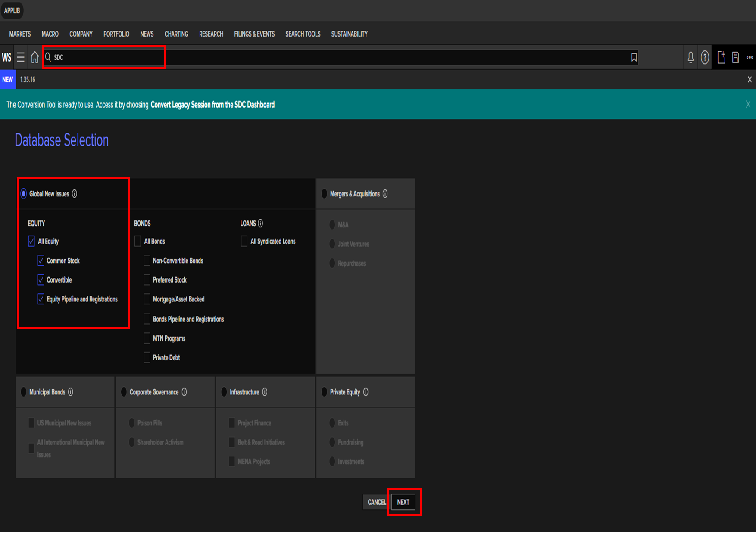Click info icon beside Mergers & Acquisitions
Image resolution: width=756 pixels, height=534 pixels.
tap(385, 194)
